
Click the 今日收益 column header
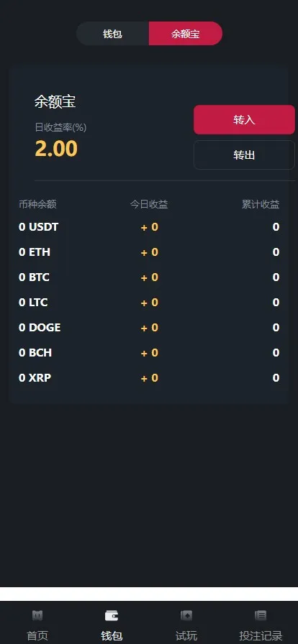(x=149, y=204)
